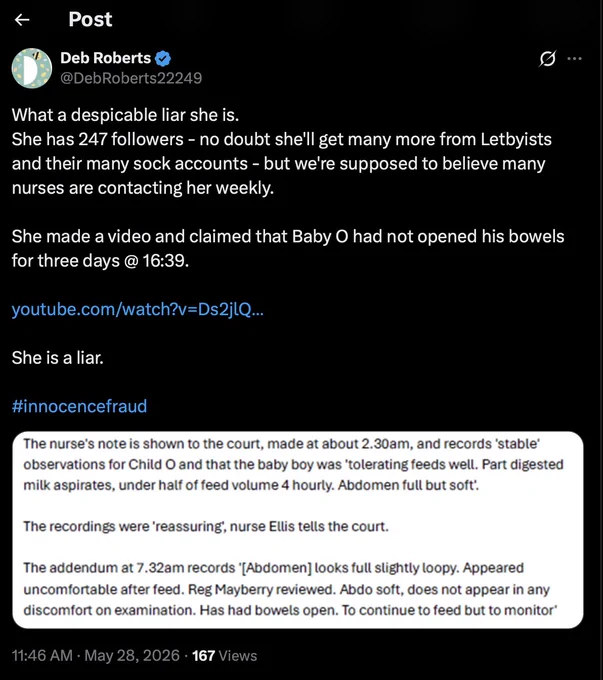
Task: Click the 'What a despicable liar' text
Action: [x=125, y=115]
